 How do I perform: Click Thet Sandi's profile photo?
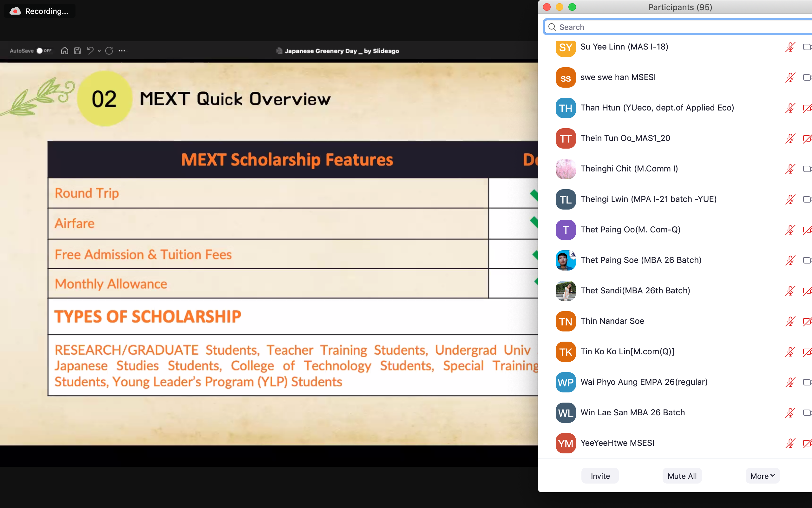click(x=566, y=291)
